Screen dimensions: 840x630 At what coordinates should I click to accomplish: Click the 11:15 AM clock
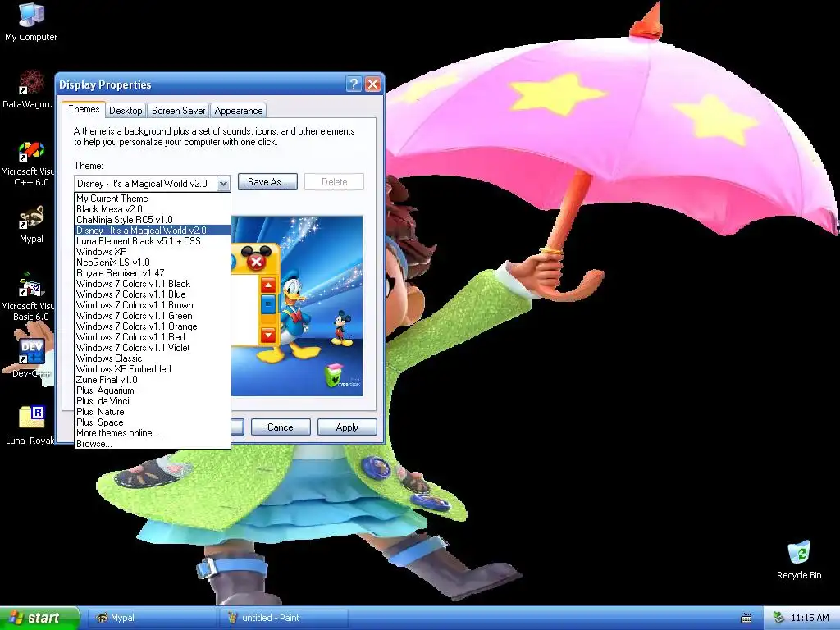click(x=810, y=618)
